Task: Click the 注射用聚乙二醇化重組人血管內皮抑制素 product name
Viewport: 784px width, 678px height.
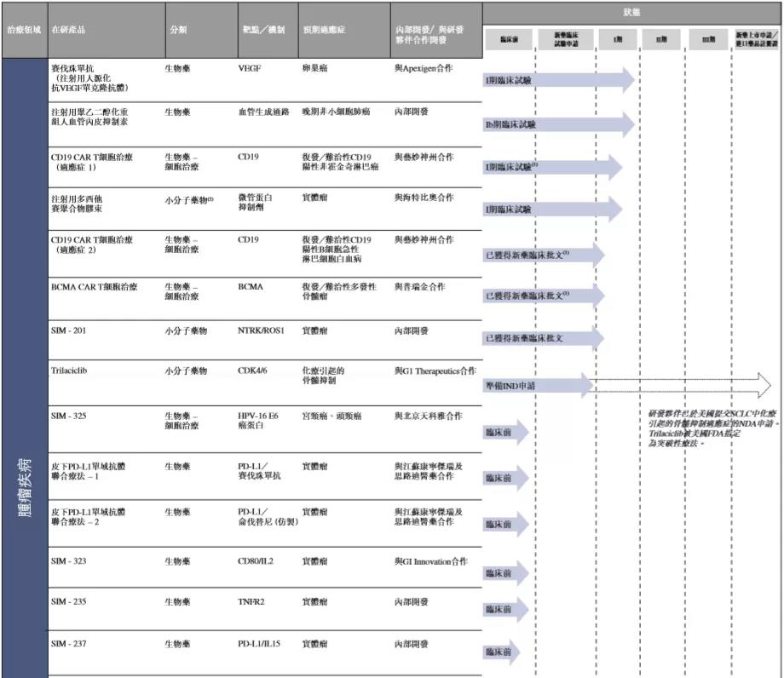Action: tap(89, 117)
